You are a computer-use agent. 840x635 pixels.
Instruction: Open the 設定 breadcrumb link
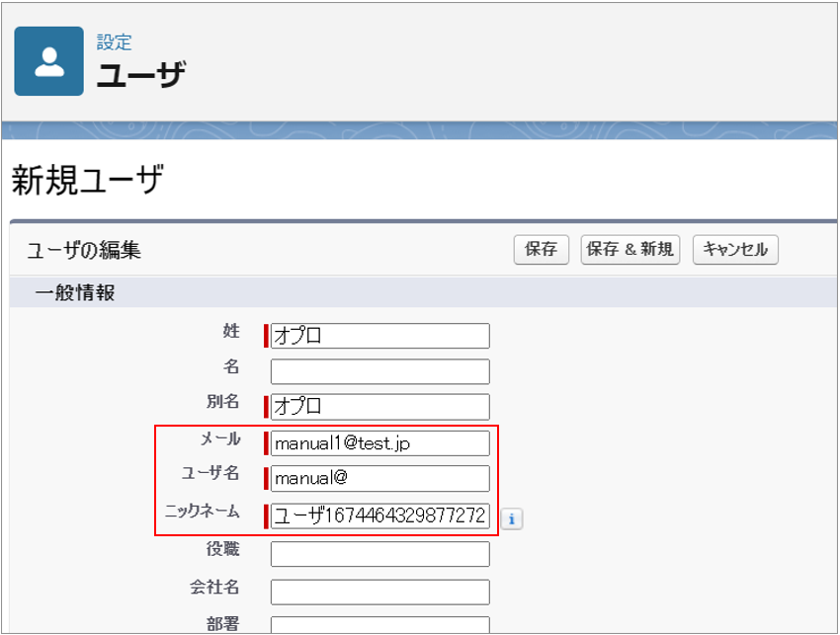114,42
